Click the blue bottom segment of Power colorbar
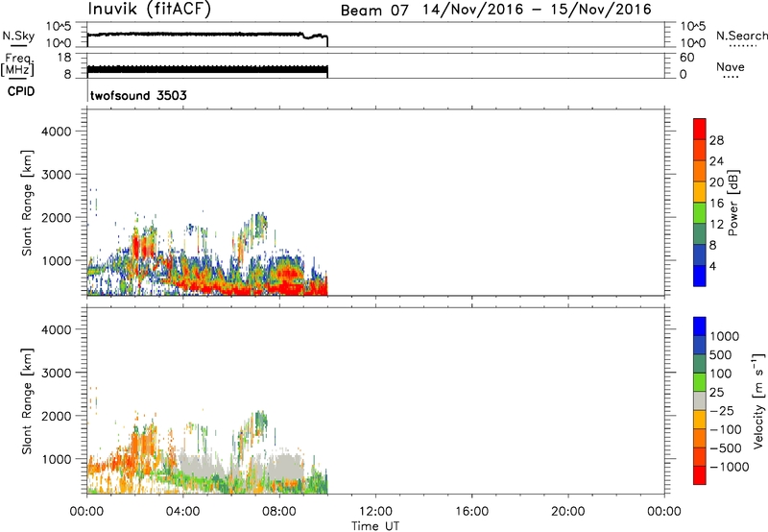The height and width of the screenshot is (532, 768). tap(700, 276)
